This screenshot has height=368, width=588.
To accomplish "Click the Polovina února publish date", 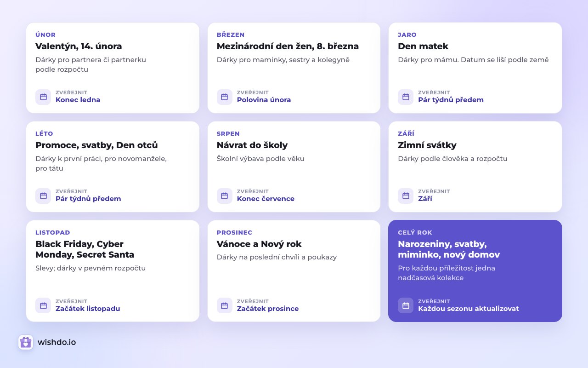I will pos(264,100).
